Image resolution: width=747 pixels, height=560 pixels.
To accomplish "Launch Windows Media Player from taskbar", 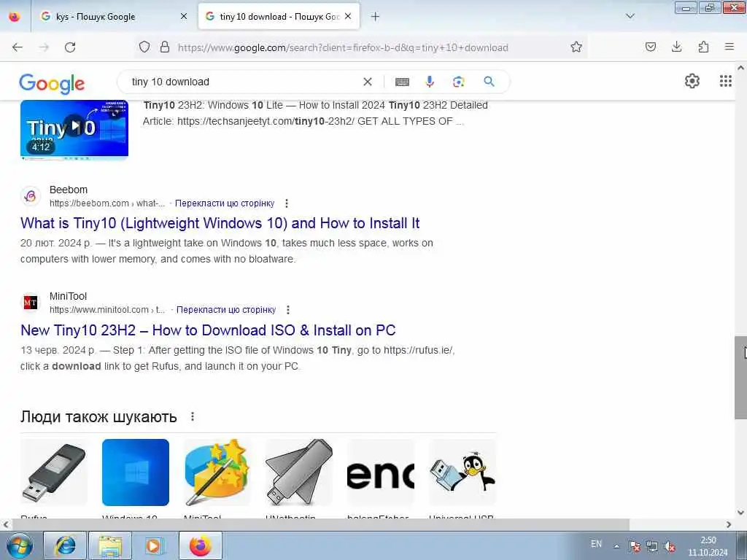I will 155,545.
